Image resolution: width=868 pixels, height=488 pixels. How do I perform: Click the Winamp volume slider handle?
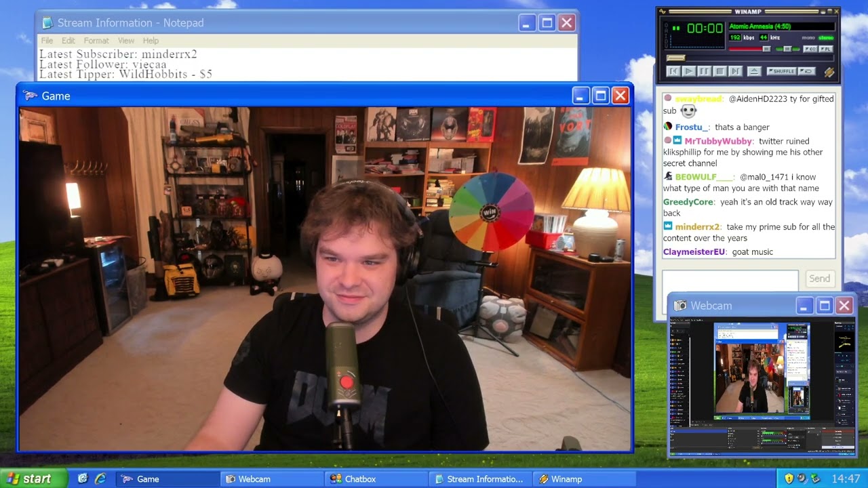766,49
